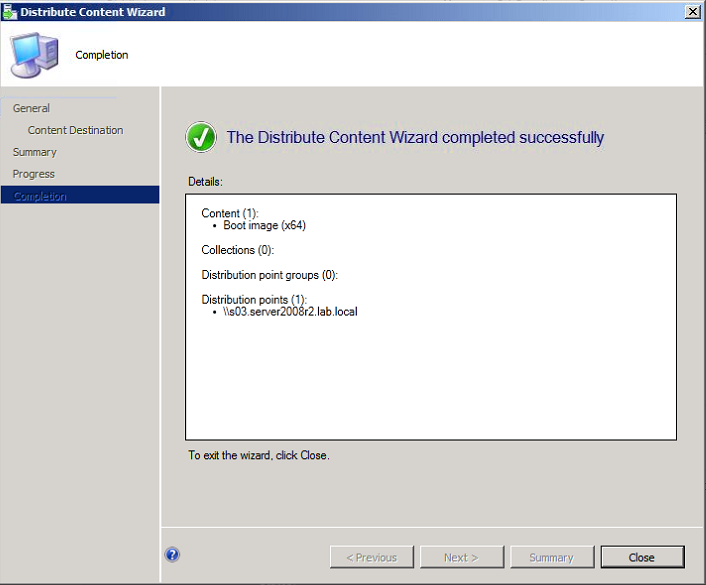
Task: Select Summary step in wizard sidebar
Action: [x=35, y=152]
